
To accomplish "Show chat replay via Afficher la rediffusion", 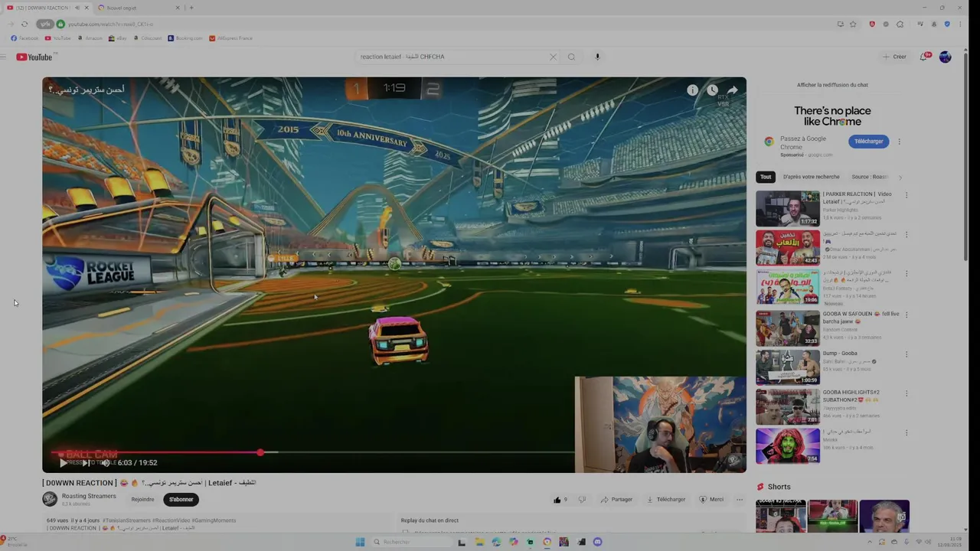I will pyautogui.click(x=832, y=85).
